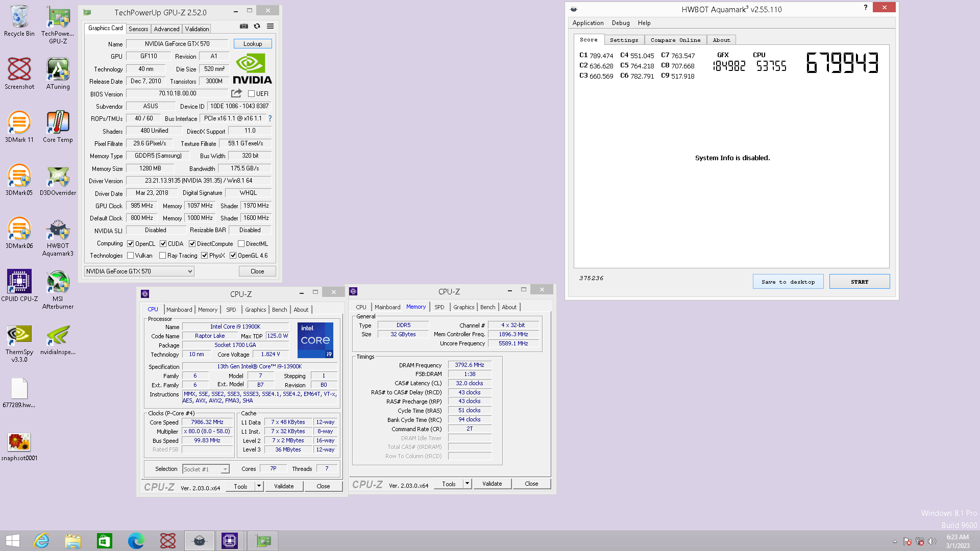Click BIOS version share/export icon in GPU-Z
The image size is (980, 551).
coord(236,93)
